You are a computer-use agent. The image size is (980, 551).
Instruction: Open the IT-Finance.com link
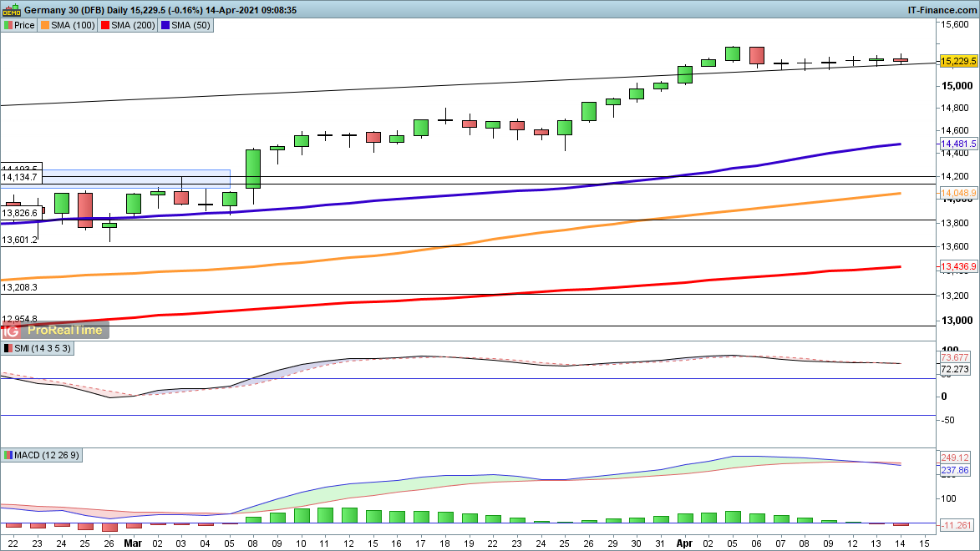[942, 10]
